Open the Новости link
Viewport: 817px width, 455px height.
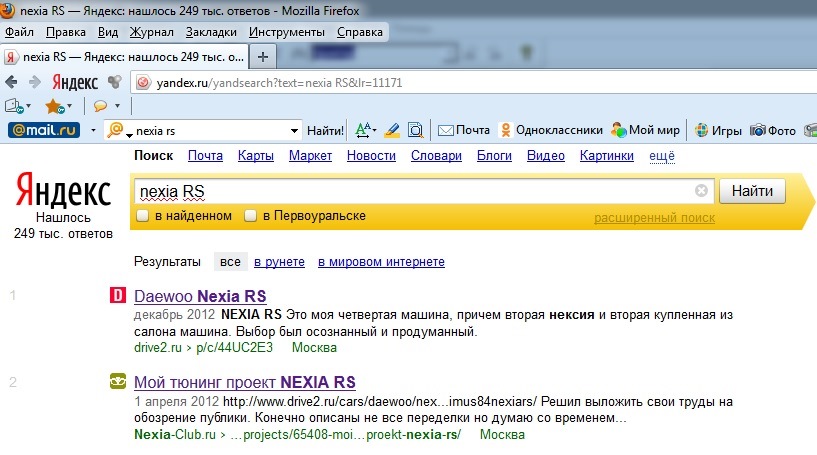372,156
